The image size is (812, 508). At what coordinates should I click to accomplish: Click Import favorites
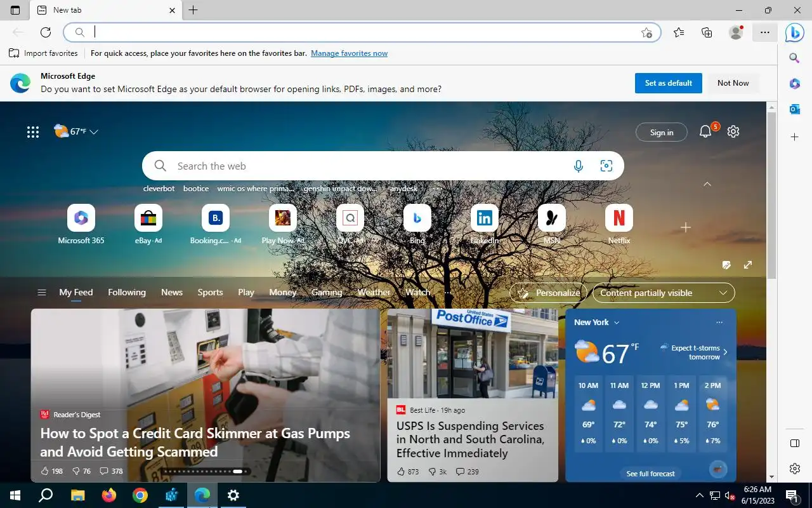[x=43, y=53]
